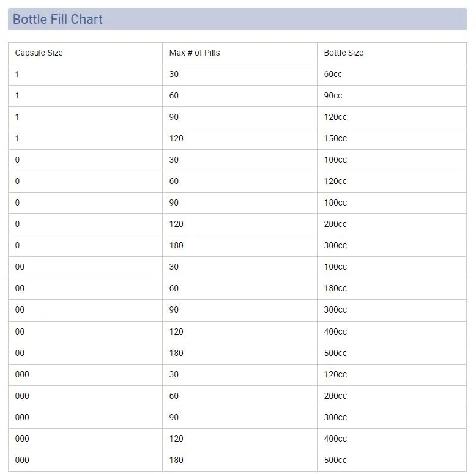Select 200cc cell for capsule size 000
The image size is (476, 474).
335,396
